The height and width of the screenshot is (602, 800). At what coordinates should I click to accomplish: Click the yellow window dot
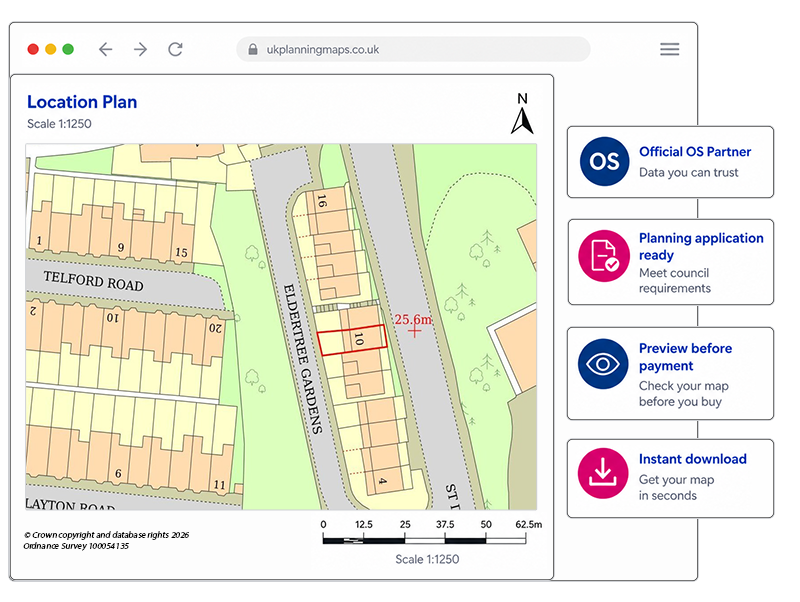(x=51, y=49)
